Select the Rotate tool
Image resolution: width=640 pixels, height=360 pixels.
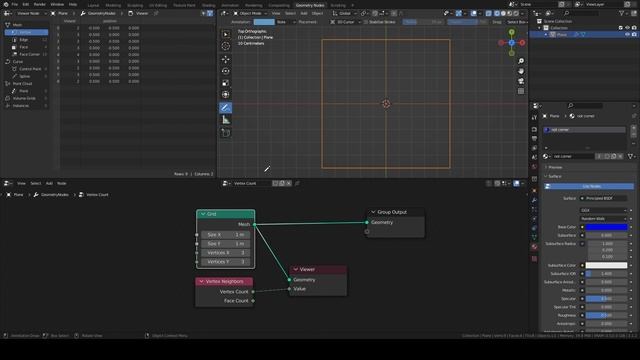226,71
